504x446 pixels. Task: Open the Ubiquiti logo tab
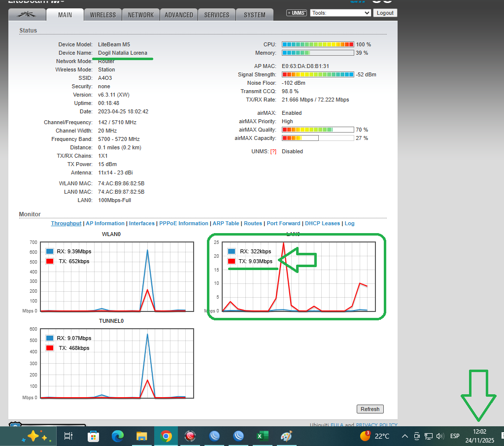[27, 15]
